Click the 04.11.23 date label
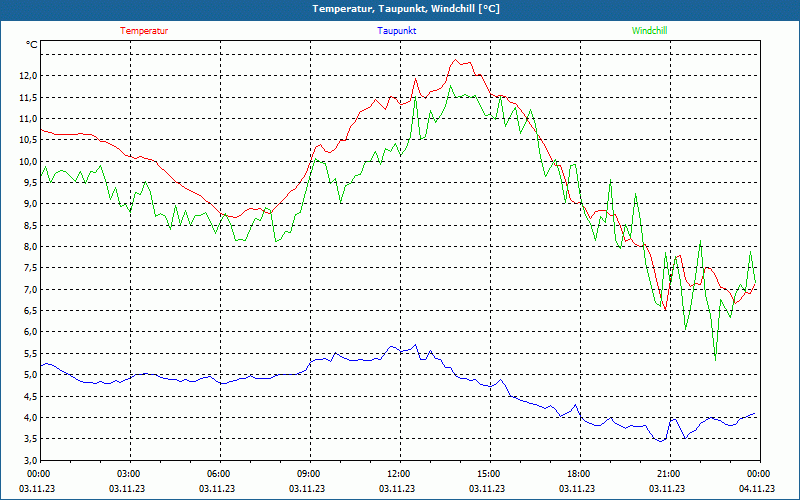The height and width of the screenshot is (500, 800). pos(757,488)
